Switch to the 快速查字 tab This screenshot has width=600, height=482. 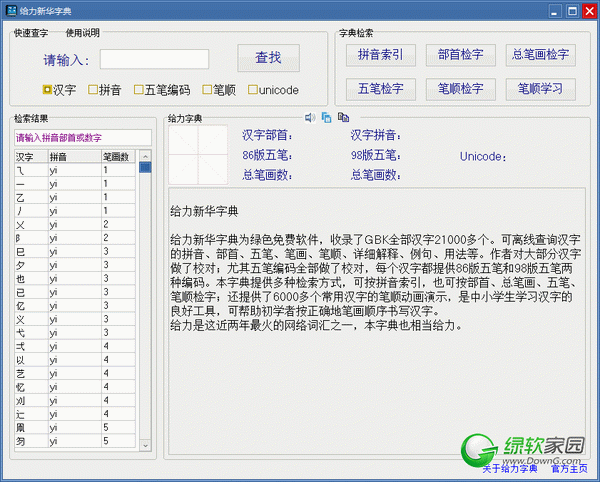click(x=31, y=33)
